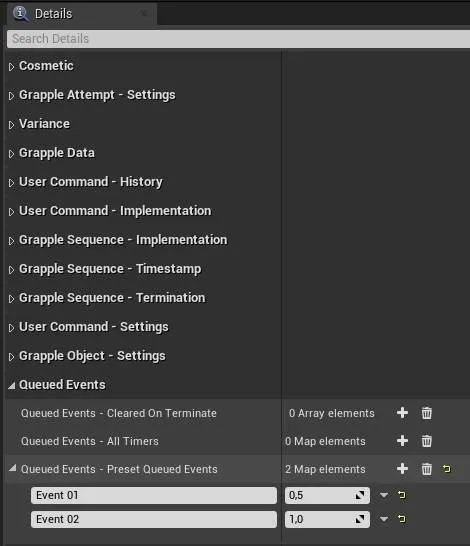The width and height of the screenshot is (470, 546).
Task: Add element to Preset Queued Events map
Action: (402, 469)
